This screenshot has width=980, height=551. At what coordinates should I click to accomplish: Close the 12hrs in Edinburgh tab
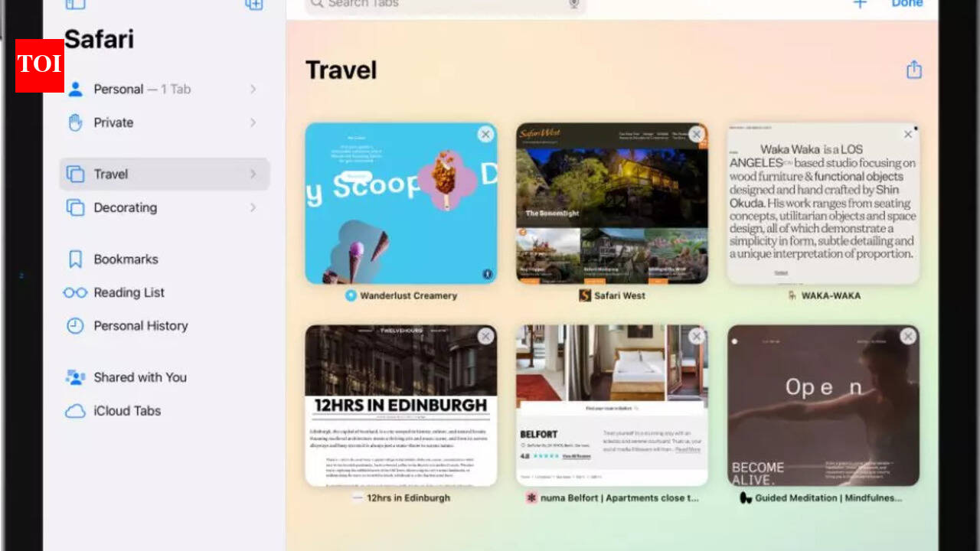pos(485,337)
